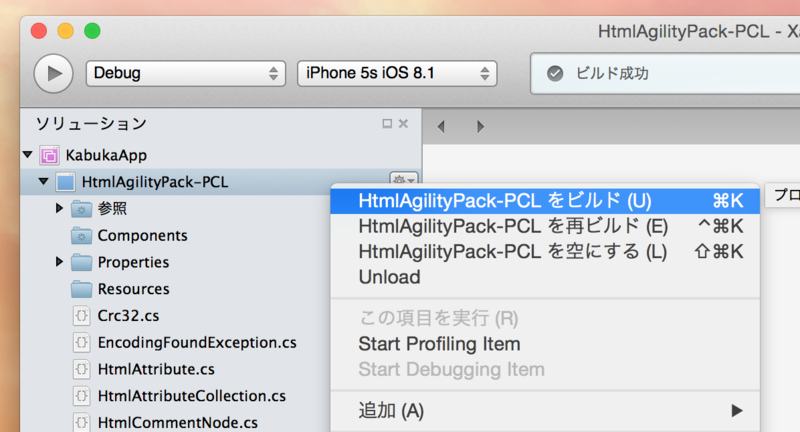
Task: Select the Components tree item
Action: coord(142,236)
